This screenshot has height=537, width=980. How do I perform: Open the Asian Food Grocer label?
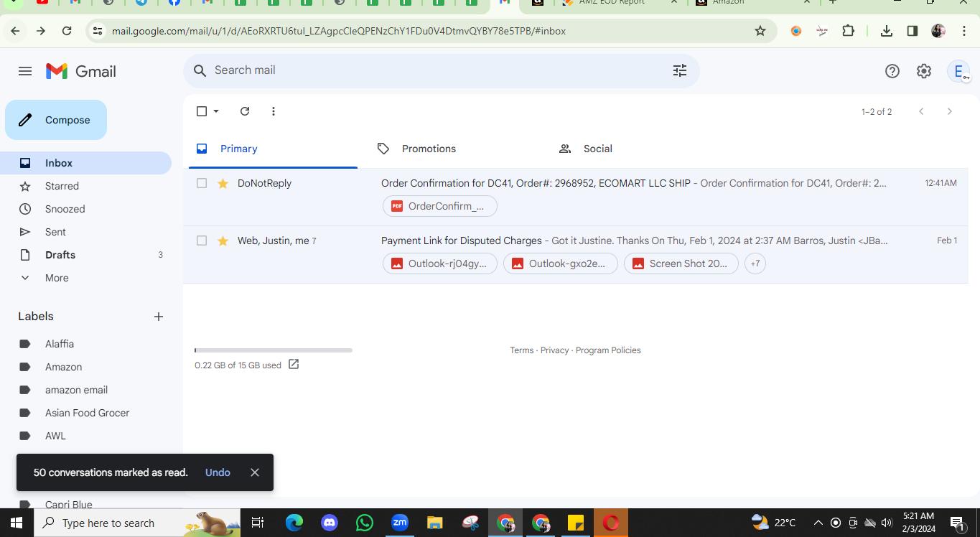pos(88,413)
